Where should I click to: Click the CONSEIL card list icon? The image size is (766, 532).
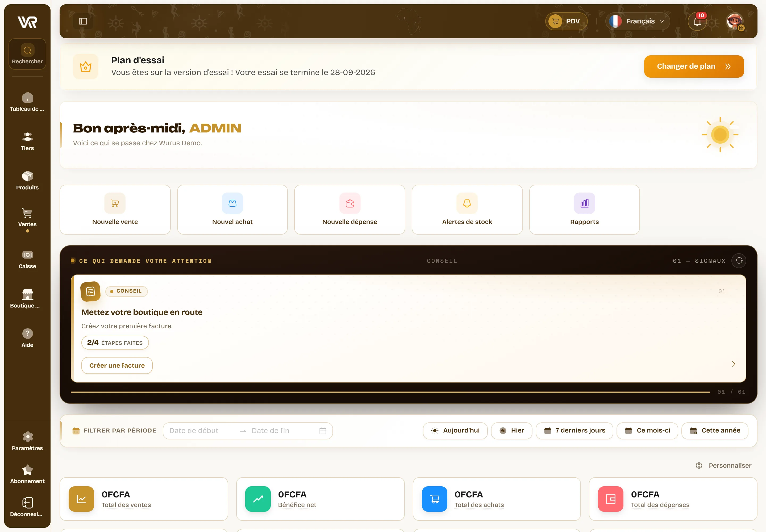pos(90,292)
